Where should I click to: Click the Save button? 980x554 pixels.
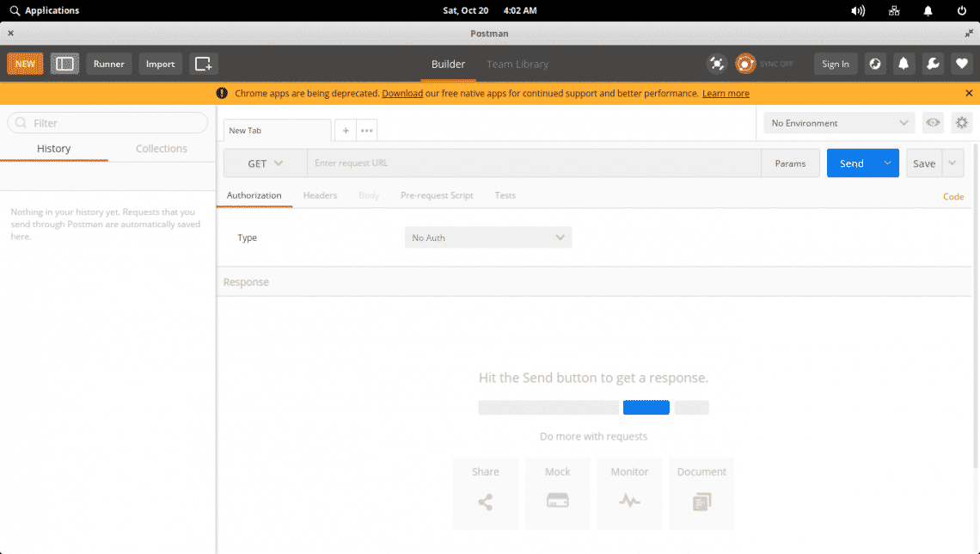coord(924,163)
